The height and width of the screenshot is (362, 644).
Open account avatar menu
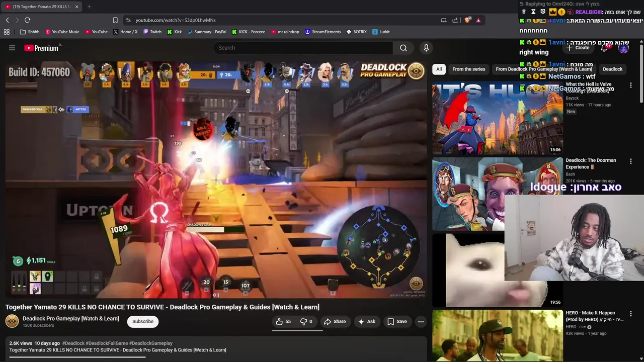(x=623, y=48)
